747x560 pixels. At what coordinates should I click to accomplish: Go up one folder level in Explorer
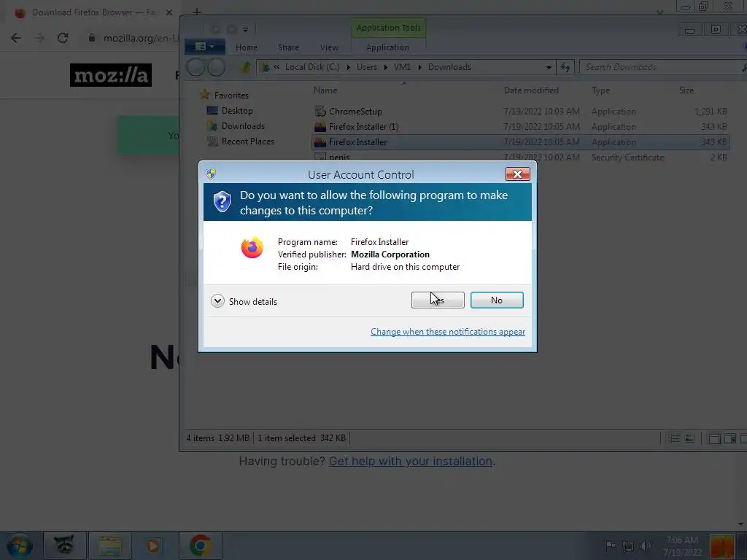(x=245, y=67)
